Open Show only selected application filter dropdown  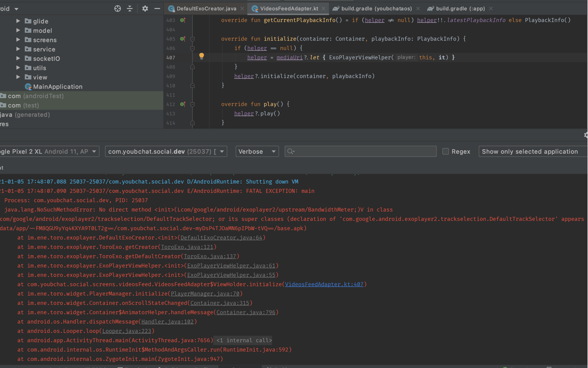(533, 151)
